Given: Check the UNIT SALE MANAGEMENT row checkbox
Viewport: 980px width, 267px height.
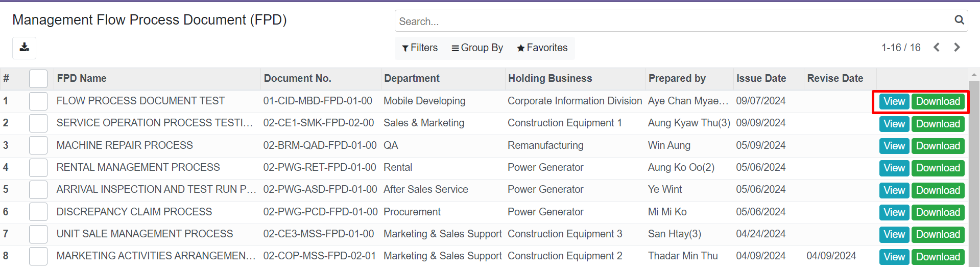Looking at the screenshot, I should click(38, 234).
